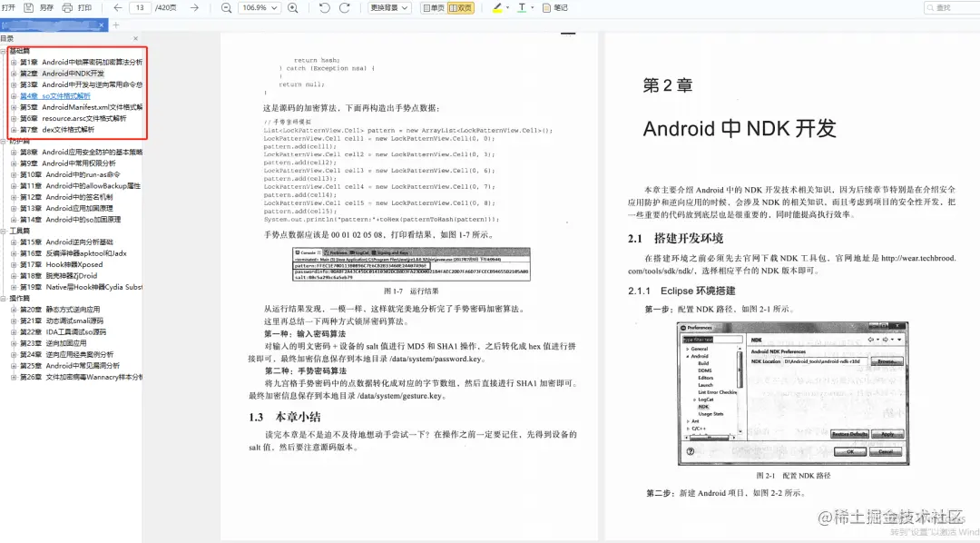The height and width of the screenshot is (543, 980).
Task: Expand 第18章 脱壳神器ZjDroid node
Action: 14,276
